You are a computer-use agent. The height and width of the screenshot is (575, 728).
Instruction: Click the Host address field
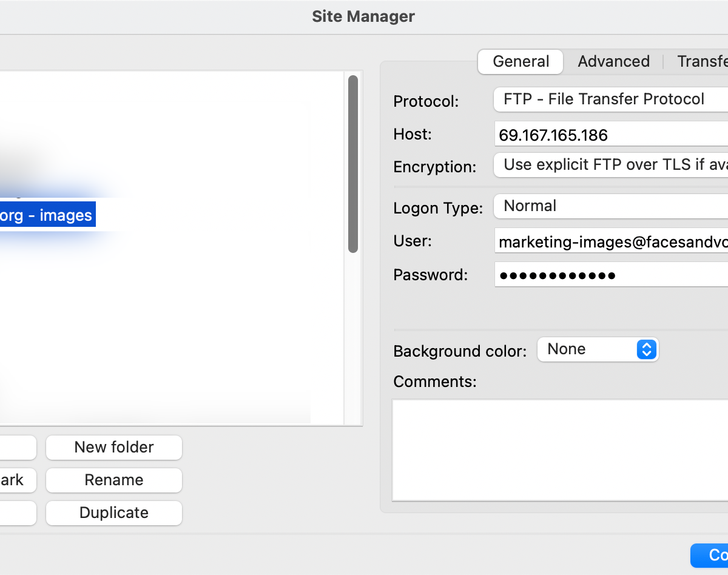coord(610,135)
